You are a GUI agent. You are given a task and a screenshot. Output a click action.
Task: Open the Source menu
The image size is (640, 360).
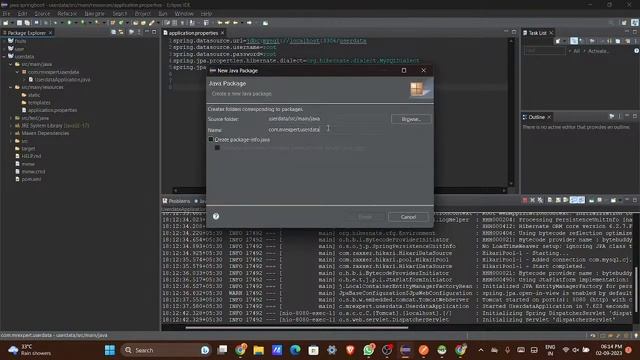click(42, 13)
